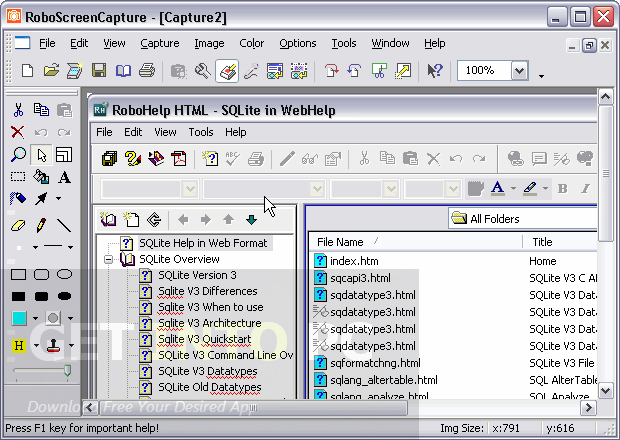Open the Options menu
620x440 pixels.
pyautogui.click(x=298, y=43)
